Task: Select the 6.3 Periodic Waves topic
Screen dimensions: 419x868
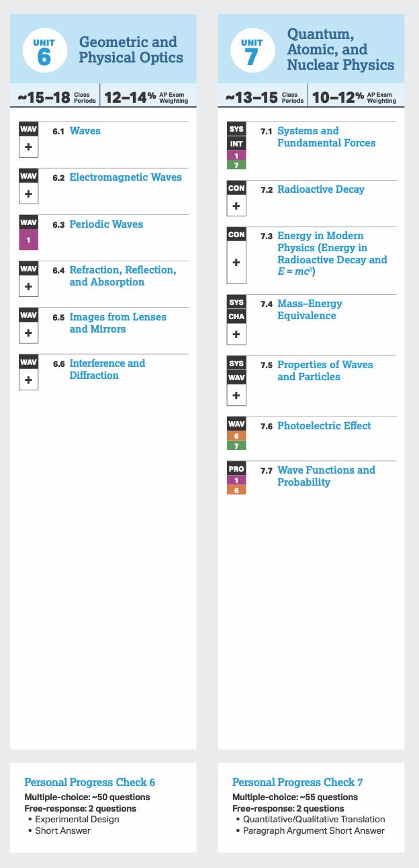Action: click(x=106, y=224)
